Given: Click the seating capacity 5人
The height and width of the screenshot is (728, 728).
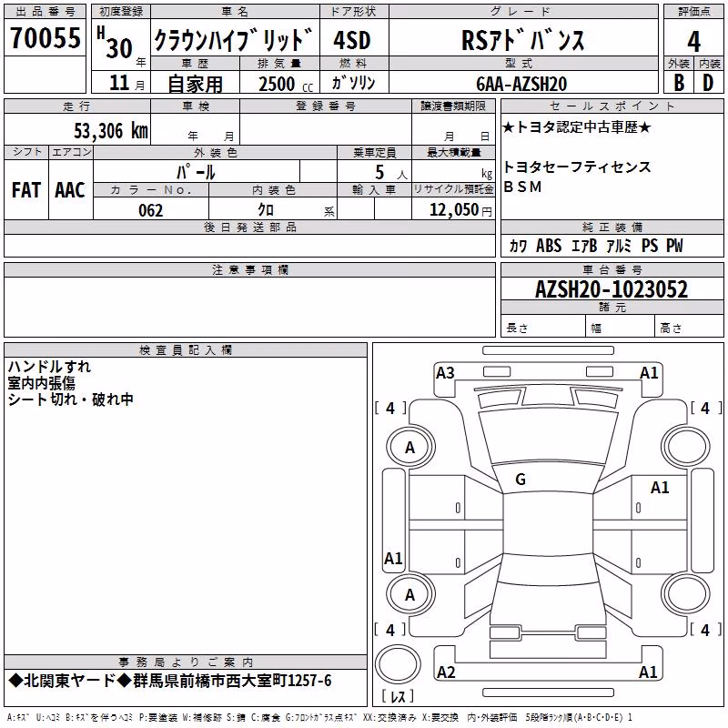Looking at the screenshot, I should coord(391,173).
